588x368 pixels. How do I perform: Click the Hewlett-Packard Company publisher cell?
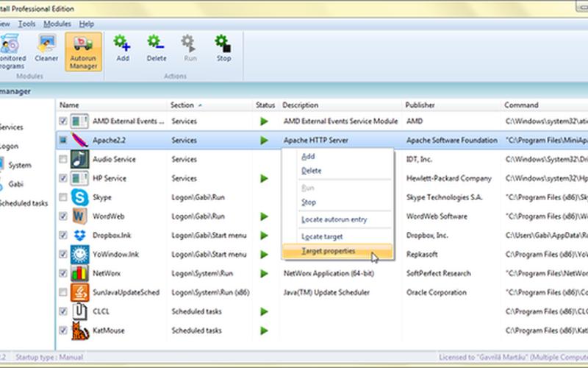point(449,178)
